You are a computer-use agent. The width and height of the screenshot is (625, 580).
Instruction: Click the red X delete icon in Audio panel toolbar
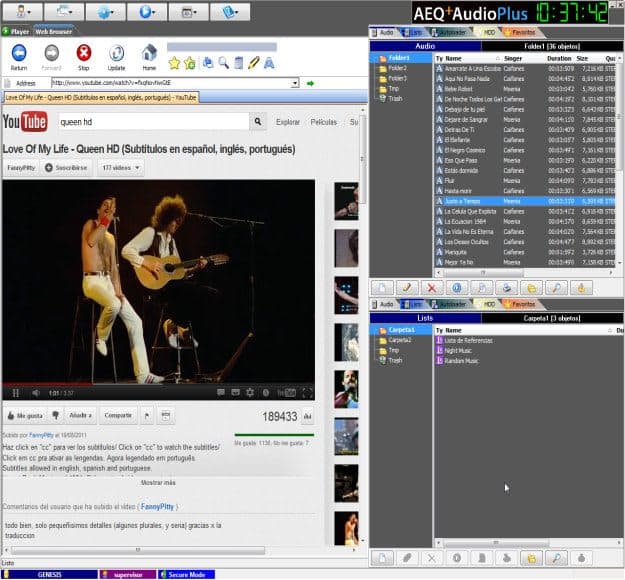(x=432, y=288)
